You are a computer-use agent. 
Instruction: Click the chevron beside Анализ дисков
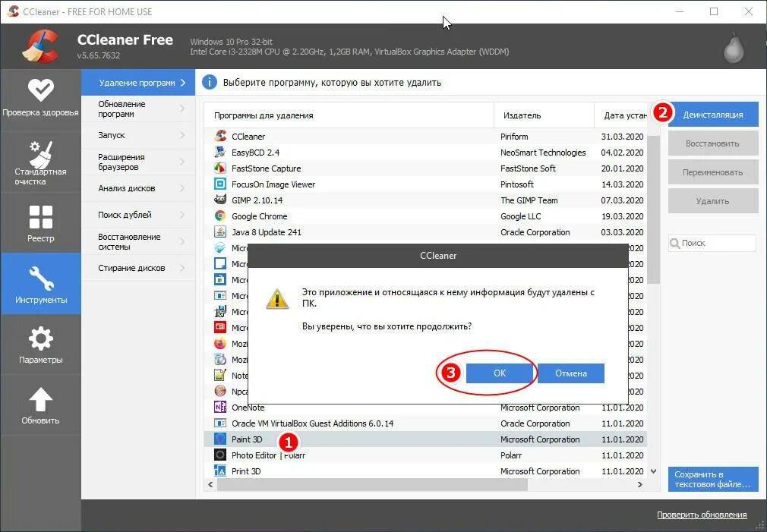click(182, 188)
